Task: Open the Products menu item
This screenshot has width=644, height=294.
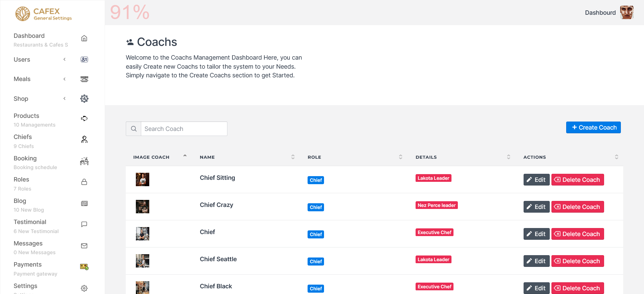Action: coord(26,116)
